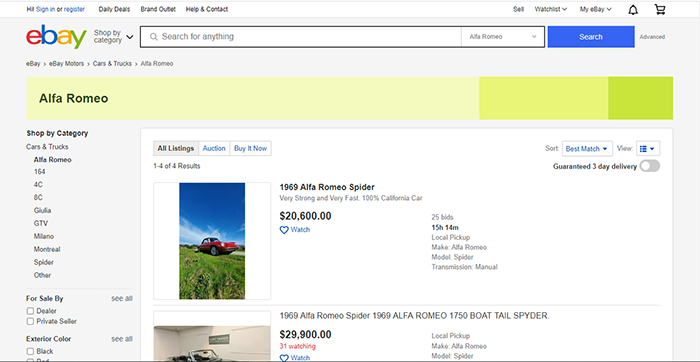
Task: Click see all next to For Sale By
Action: click(x=122, y=299)
